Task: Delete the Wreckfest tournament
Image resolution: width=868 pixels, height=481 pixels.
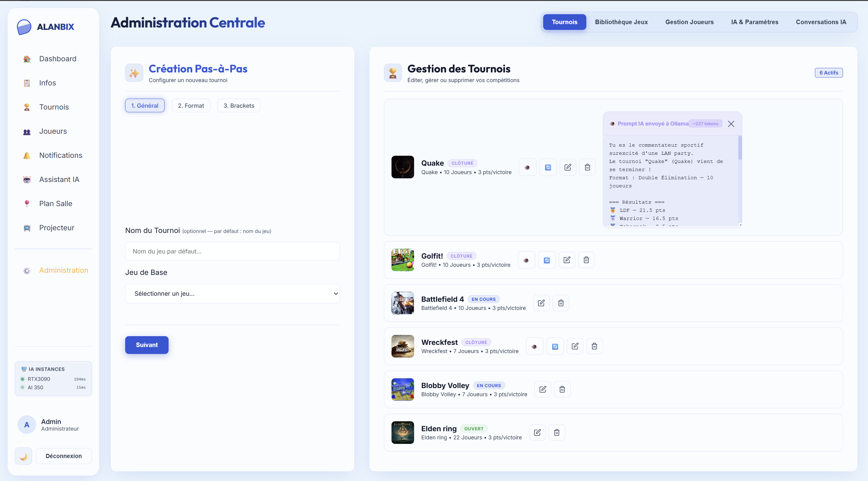Action: [594, 346]
